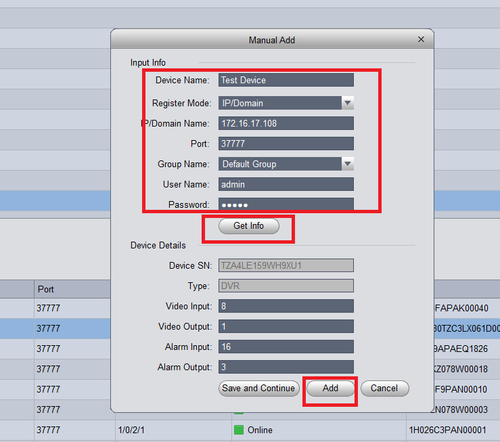Viewport: 500px width, 442px height.
Task: Close the Manual Add dialog
Action: [x=421, y=39]
